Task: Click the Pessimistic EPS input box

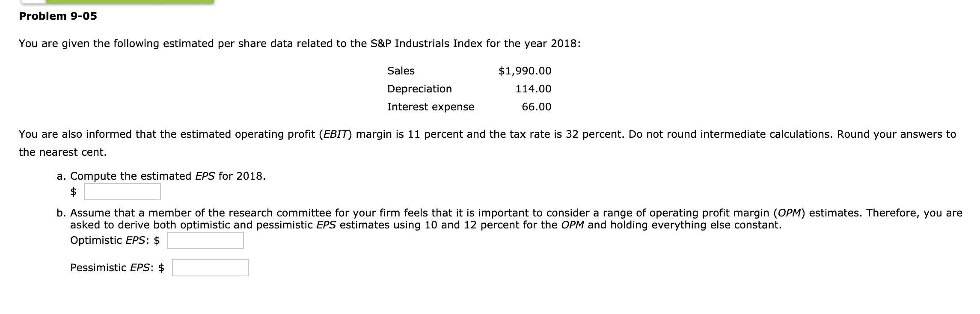Action: (x=211, y=269)
